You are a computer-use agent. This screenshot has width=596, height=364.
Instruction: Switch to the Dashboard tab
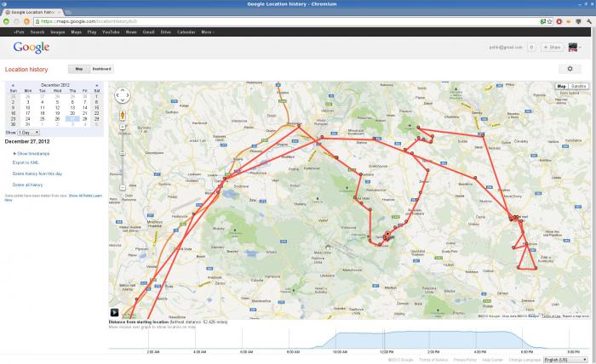coord(102,69)
